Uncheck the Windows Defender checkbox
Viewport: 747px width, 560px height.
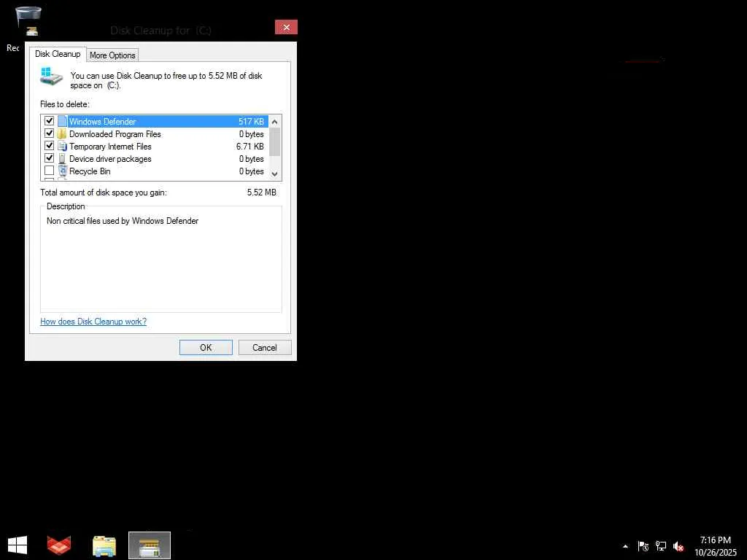coord(49,121)
